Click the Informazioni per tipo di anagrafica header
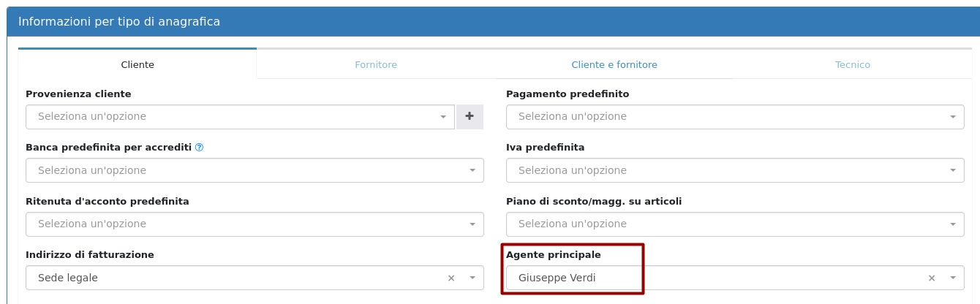The width and height of the screenshot is (980, 304). [x=119, y=22]
